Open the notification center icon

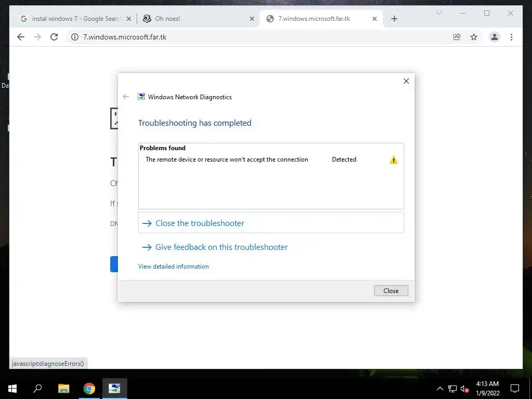(x=515, y=389)
